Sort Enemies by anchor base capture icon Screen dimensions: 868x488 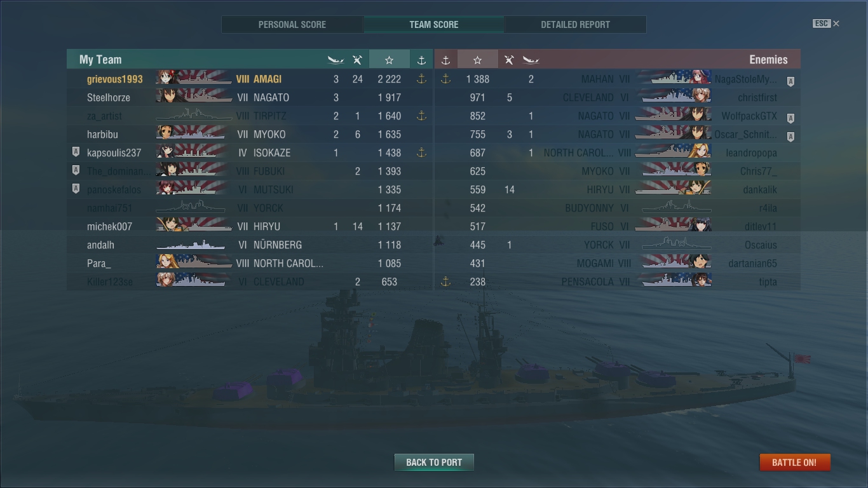point(445,59)
